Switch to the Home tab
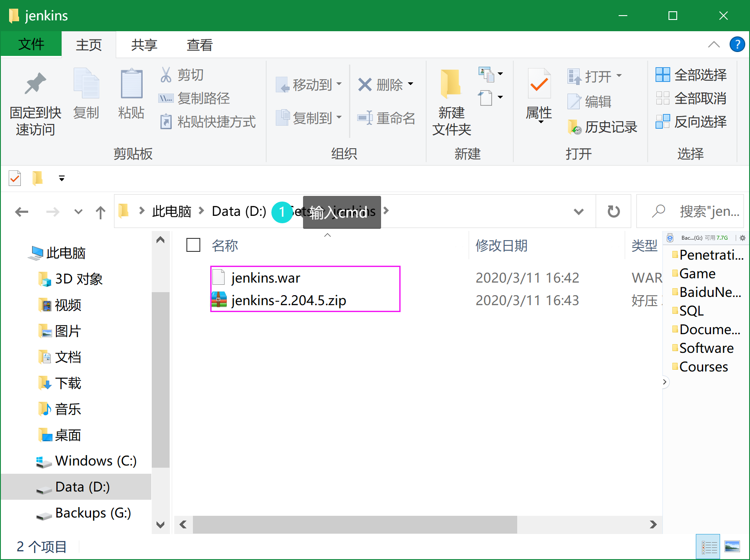Viewport: 750px width, 560px height. point(89,45)
